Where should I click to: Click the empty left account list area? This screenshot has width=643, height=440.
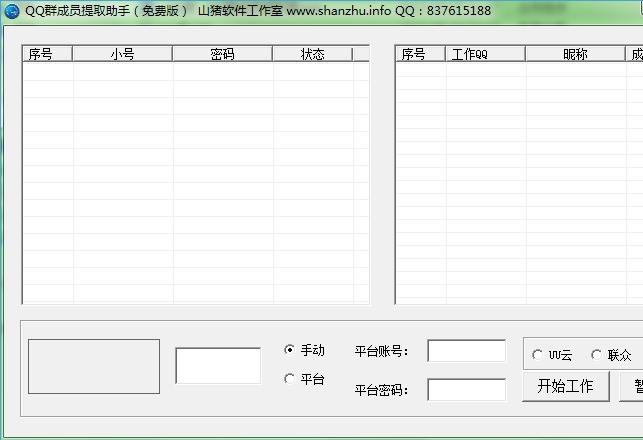pyautogui.click(x=195, y=180)
